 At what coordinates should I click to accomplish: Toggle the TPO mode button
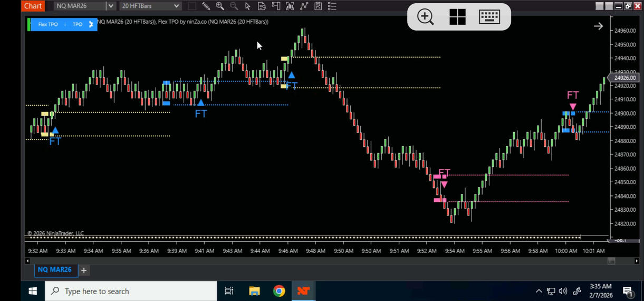click(78, 24)
